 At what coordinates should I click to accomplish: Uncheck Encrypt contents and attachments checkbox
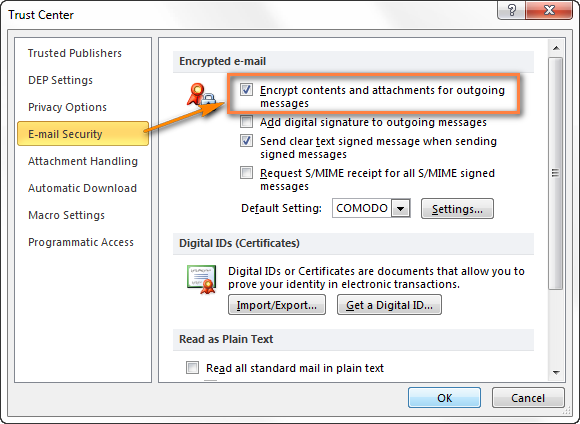(246, 90)
